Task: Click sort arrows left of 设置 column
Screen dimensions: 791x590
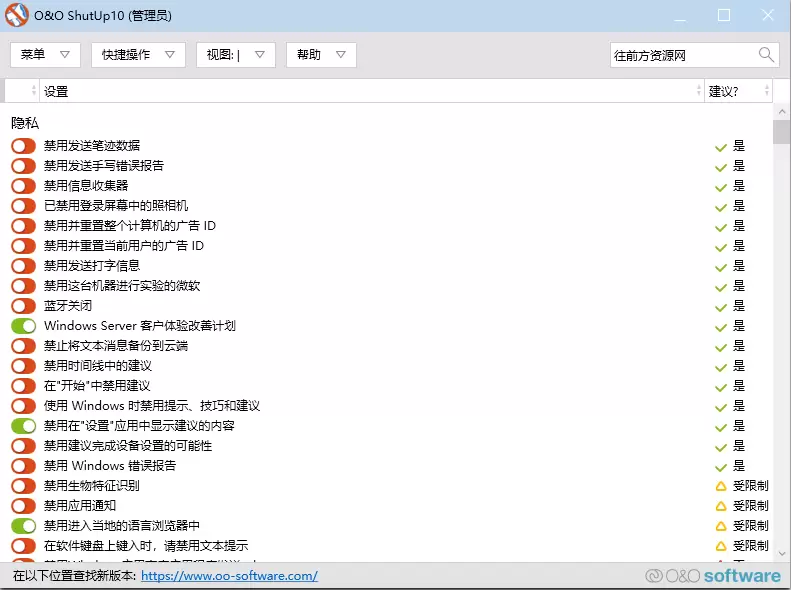Action: point(34,91)
